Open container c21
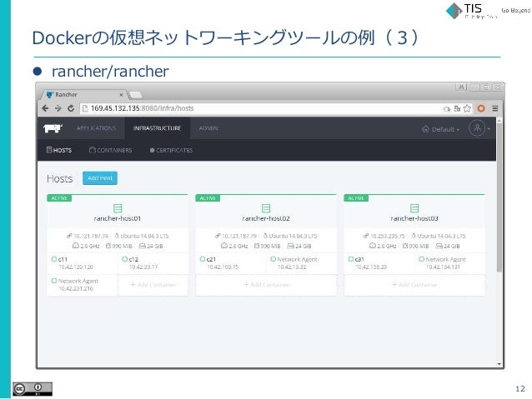Image resolution: width=532 pixels, height=399 pixels. coord(211,259)
